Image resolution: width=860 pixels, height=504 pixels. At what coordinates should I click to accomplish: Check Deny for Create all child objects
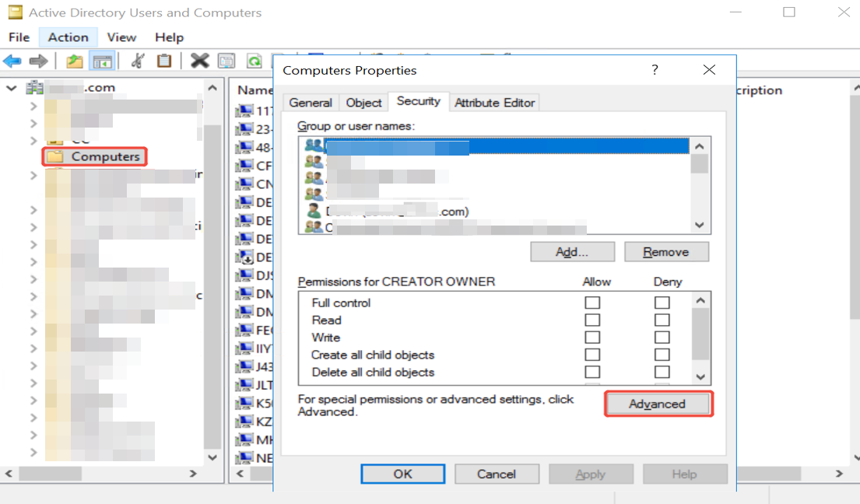coord(662,355)
